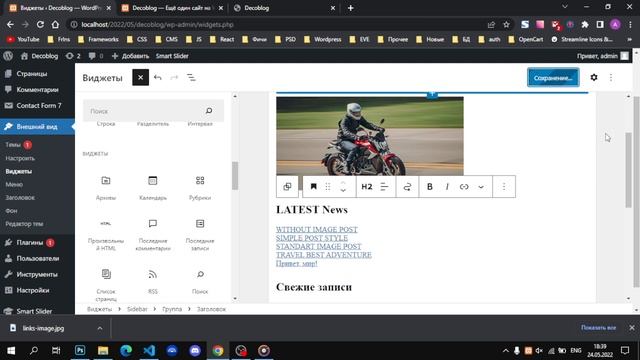Screen dimensions: 640x360
Task: Reload the current page
Action: [40, 24]
